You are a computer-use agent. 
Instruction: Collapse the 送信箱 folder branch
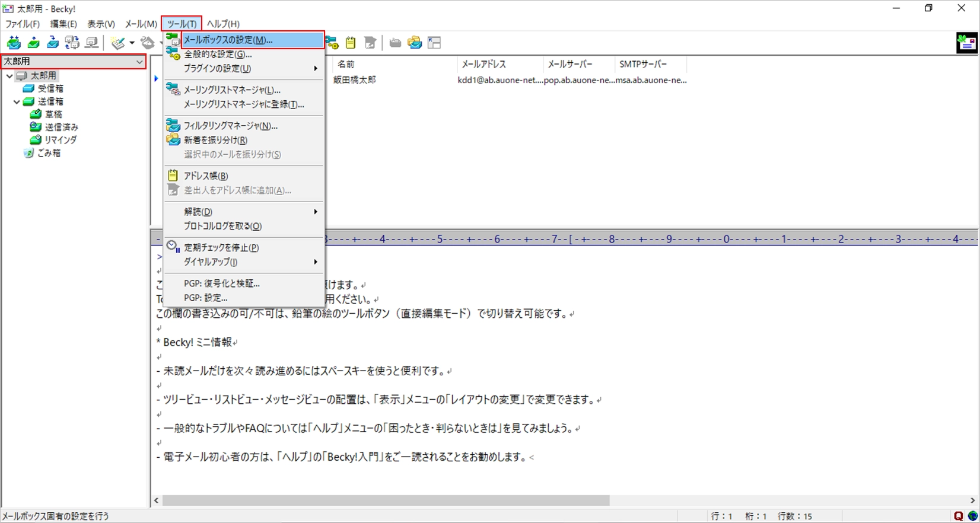[17, 102]
